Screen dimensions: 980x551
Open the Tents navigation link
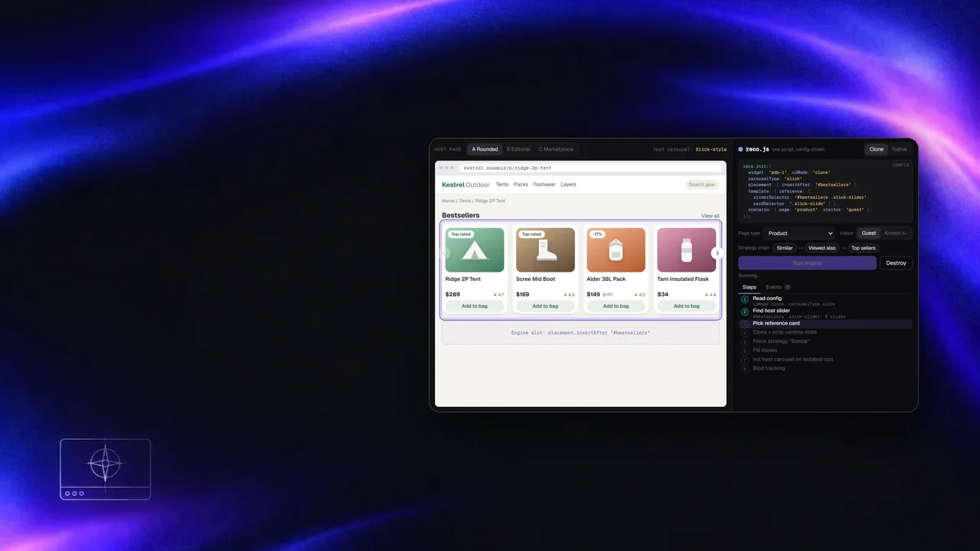tap(502, 184)
